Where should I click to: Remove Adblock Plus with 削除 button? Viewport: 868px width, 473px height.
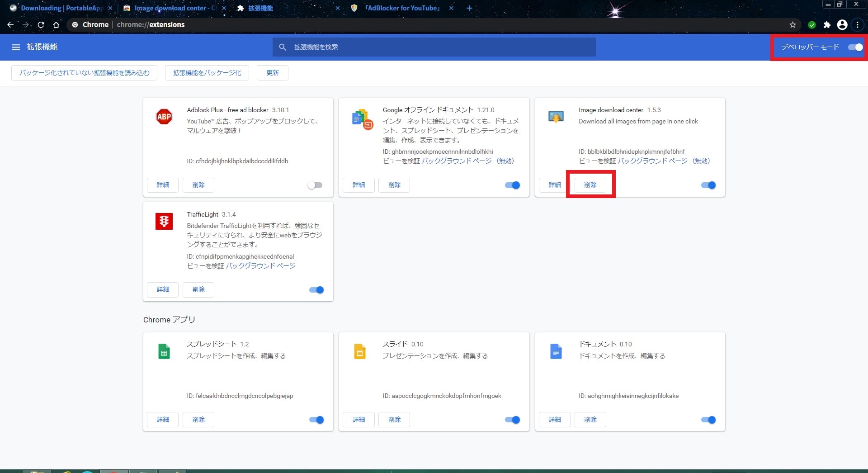tap(198, 185)
